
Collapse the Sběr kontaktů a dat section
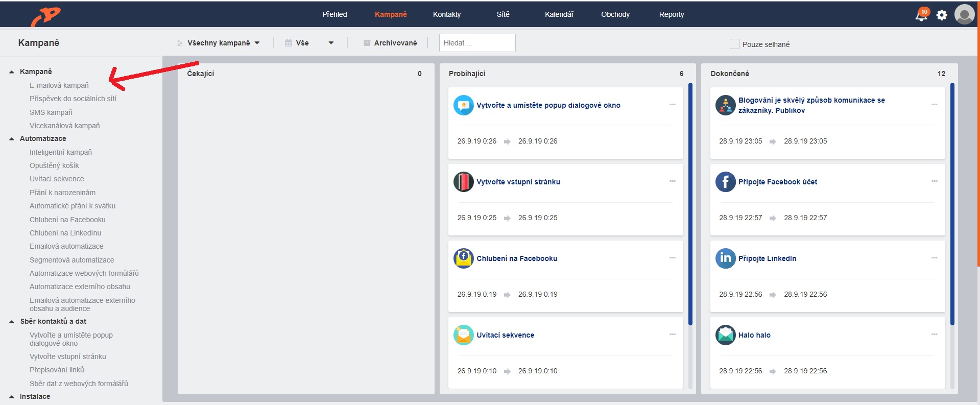[12, 322]
